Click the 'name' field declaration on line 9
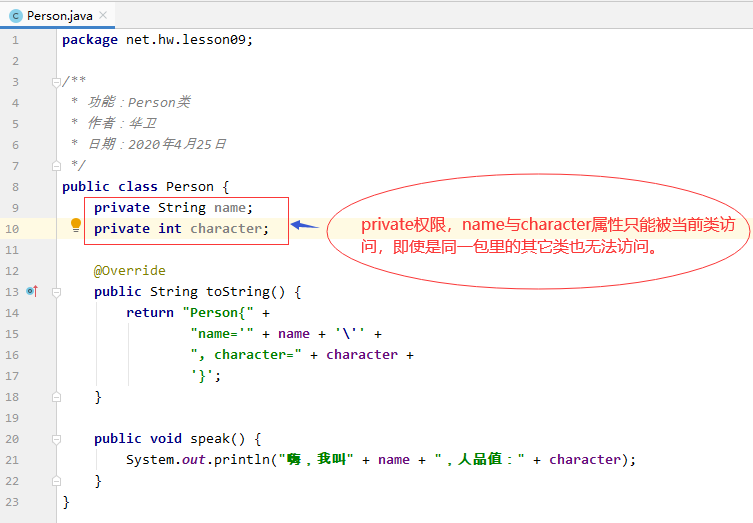This screenshot has height=523, width=753. coord(230,208)
